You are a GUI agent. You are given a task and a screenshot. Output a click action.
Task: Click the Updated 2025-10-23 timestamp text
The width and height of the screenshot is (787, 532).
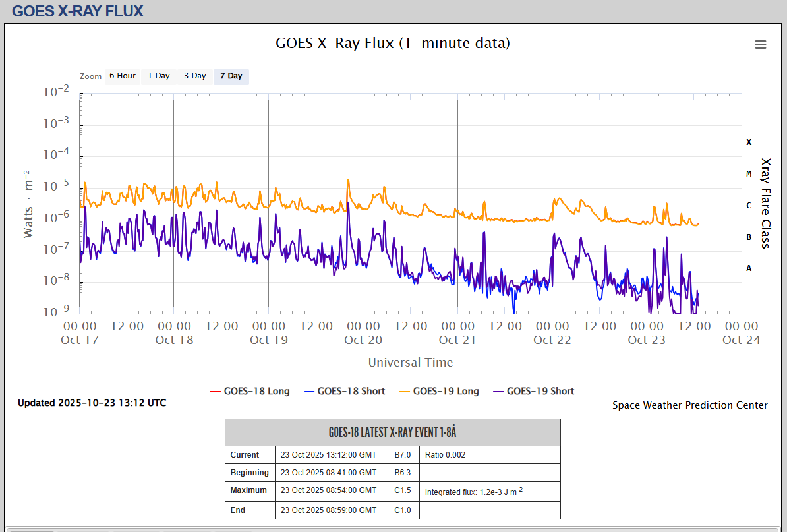click(x=92, y=403)
